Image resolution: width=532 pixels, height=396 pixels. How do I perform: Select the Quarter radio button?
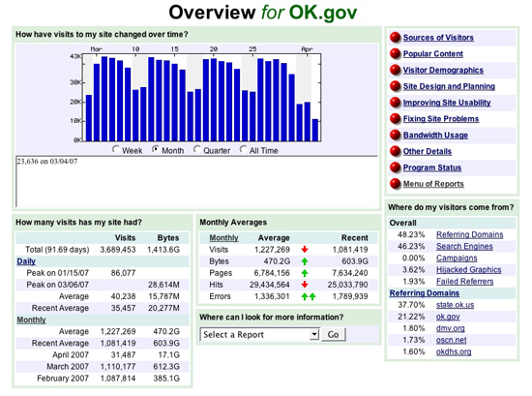[196, 149]
